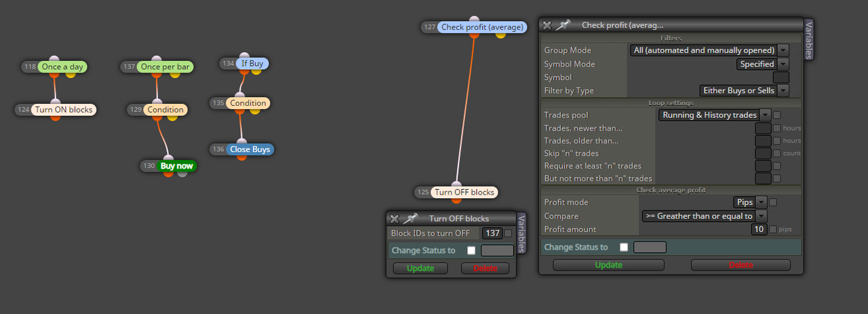Click gray output dot under Buy now block
Screen dimensions: 868x314
tap(182, 173)
